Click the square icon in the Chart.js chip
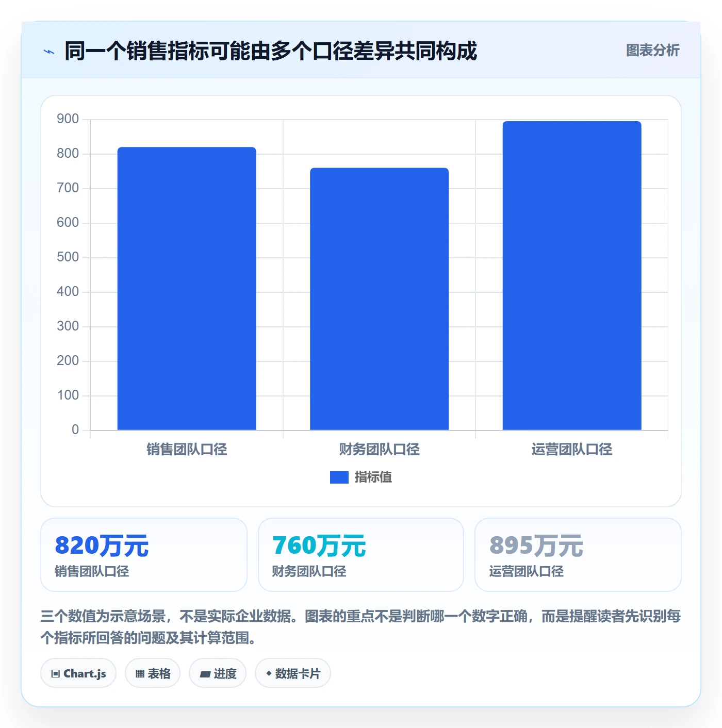 [x=56, y=674]
